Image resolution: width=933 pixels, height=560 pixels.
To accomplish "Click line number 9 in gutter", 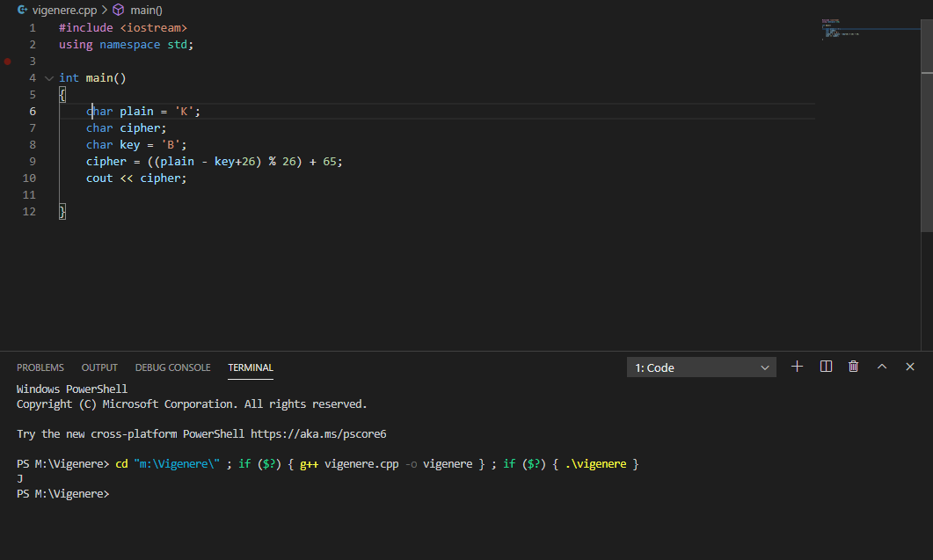I will (x=33, y=162).
